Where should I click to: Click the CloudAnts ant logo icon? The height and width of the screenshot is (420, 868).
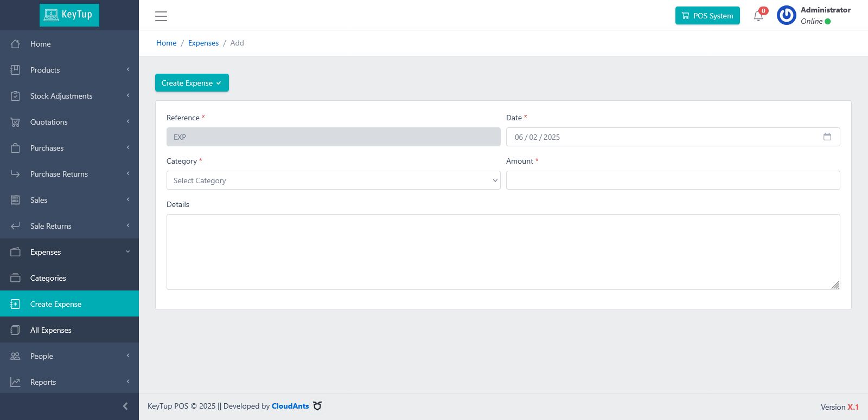[318, 406]
